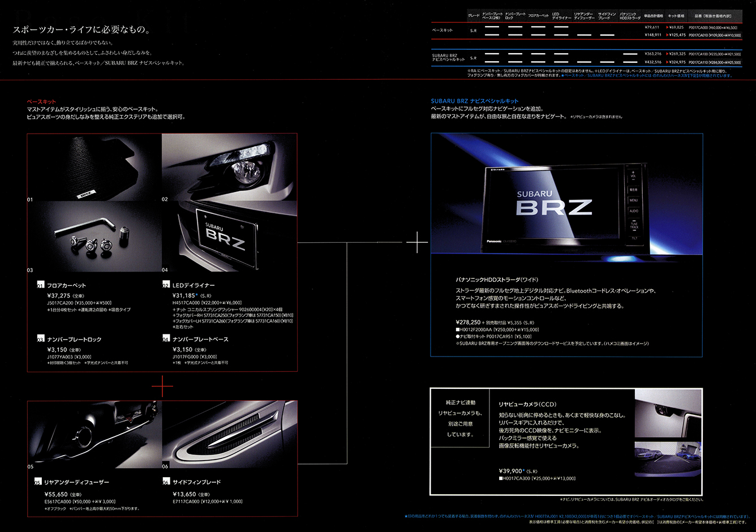Click the サイドフィンブレード price ¥13,650

click(x=184, y=494)
